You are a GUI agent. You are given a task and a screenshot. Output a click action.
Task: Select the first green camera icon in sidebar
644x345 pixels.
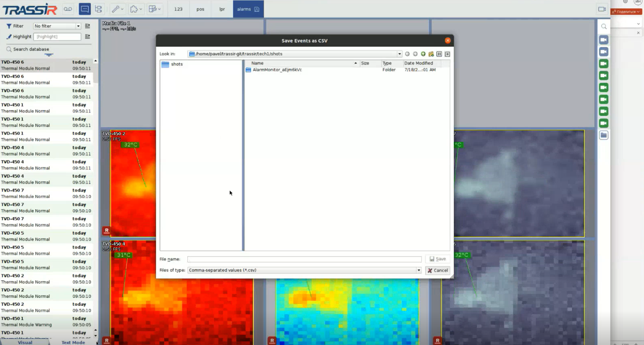point(604,63)
